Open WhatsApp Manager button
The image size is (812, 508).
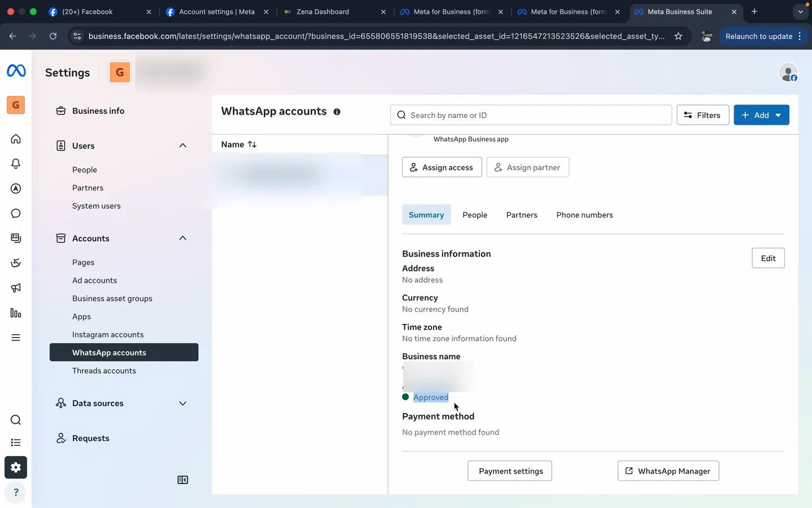pyautogui.click(x=668, y=471)
